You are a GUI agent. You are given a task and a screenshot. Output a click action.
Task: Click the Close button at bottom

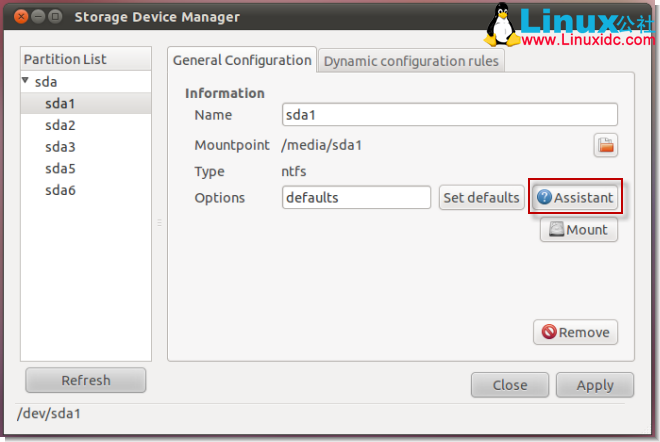click(510, 385)
